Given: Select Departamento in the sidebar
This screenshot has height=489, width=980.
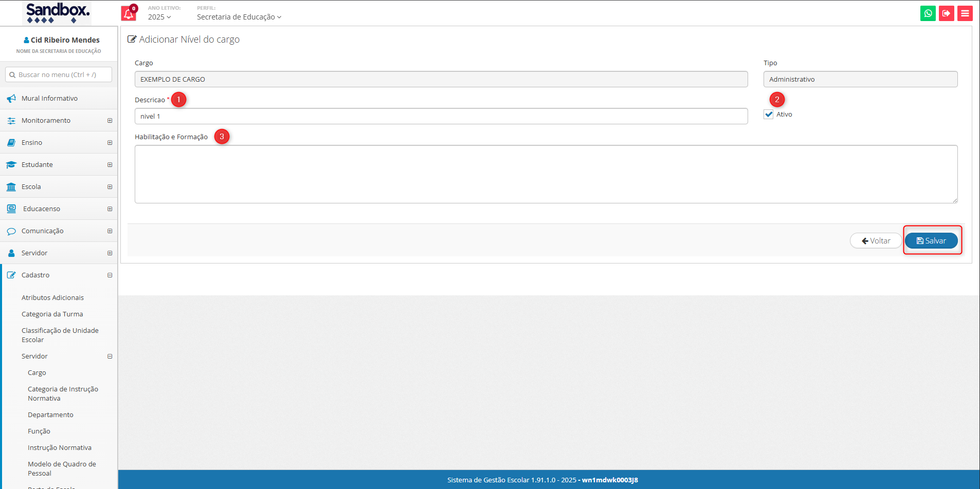Looking at the screenshot, I should click(x=50, y=415).
